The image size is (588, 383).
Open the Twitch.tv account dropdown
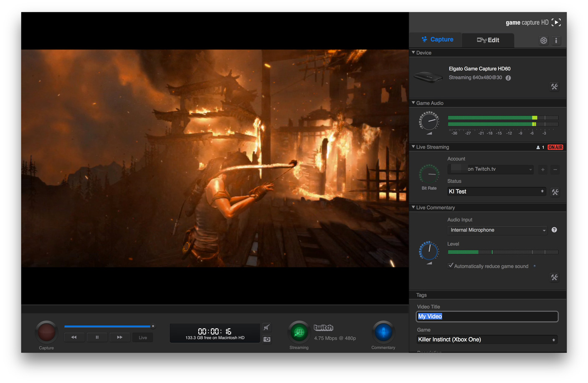(491, 169)
